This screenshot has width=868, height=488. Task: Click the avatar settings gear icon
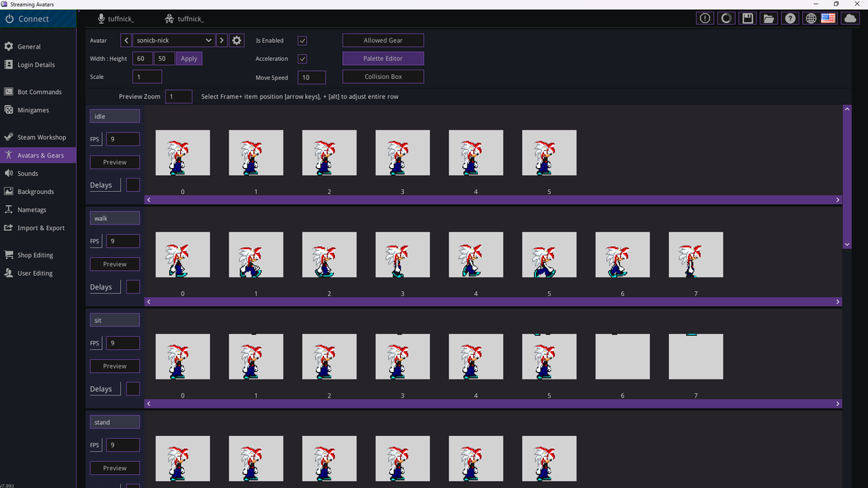[237, 41]
